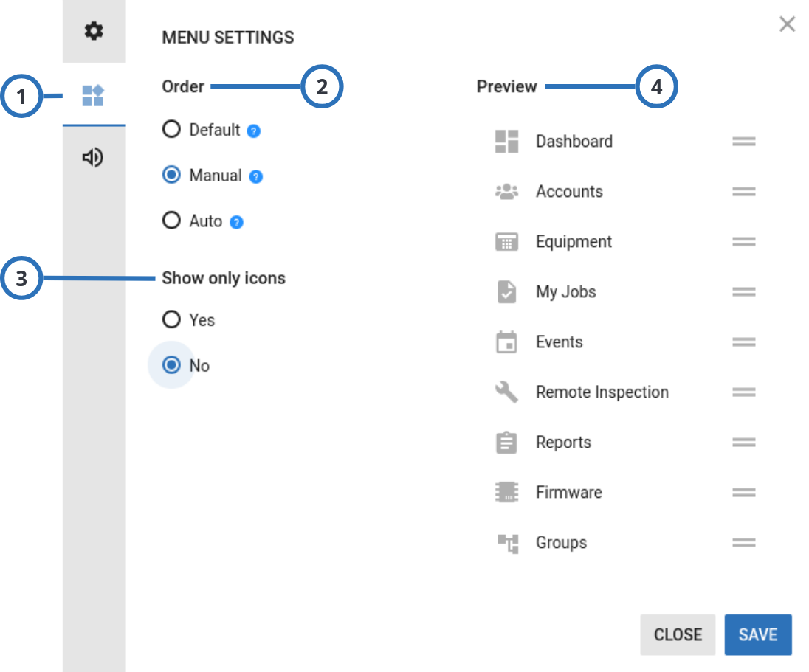This screenshot has height=672, width=809.
Task: Open the settings gear in the sidebar
Action: pyautogui.click(x=93, y=31)
